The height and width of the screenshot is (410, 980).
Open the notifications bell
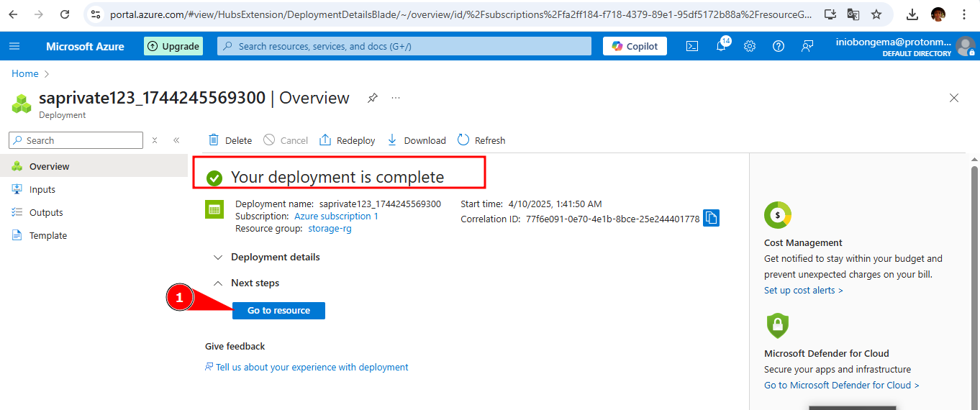point(721,46)
